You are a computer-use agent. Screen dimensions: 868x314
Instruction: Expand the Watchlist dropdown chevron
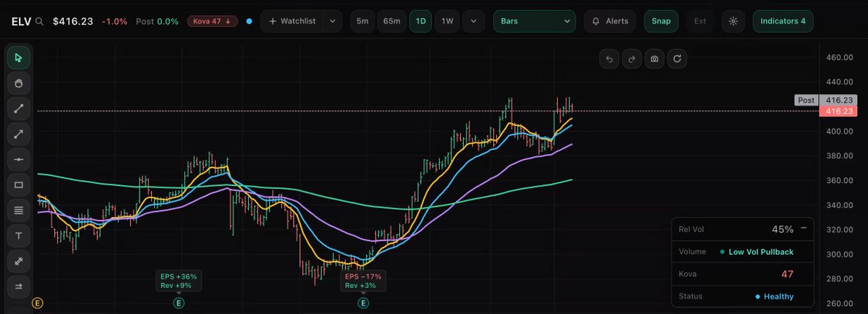coord(332,22)
